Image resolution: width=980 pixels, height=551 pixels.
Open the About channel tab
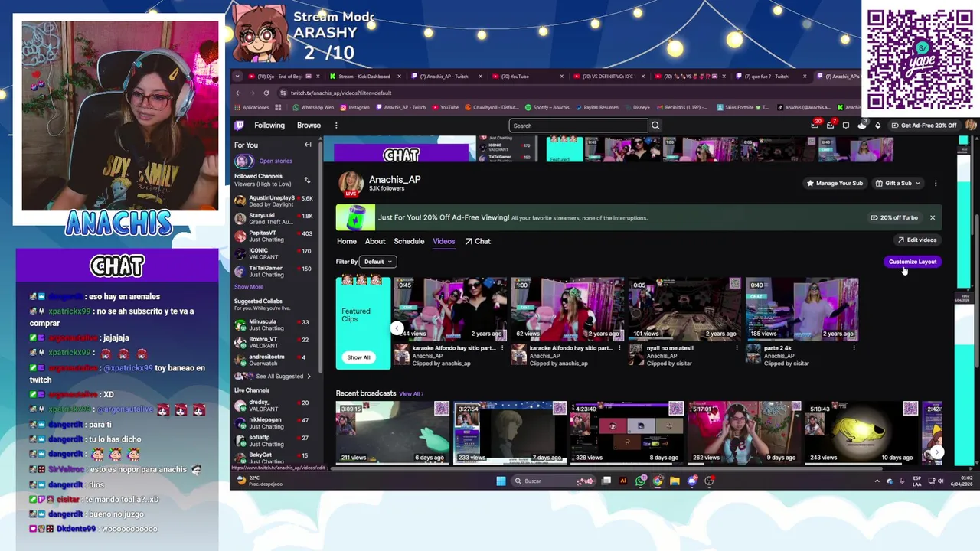point(375,242)
